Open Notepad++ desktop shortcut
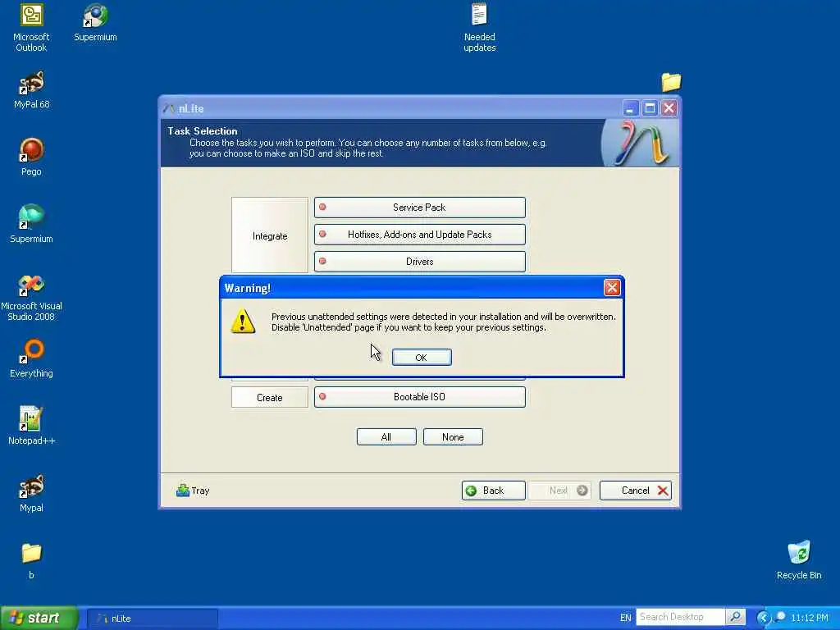 click(x=32, y=426)
